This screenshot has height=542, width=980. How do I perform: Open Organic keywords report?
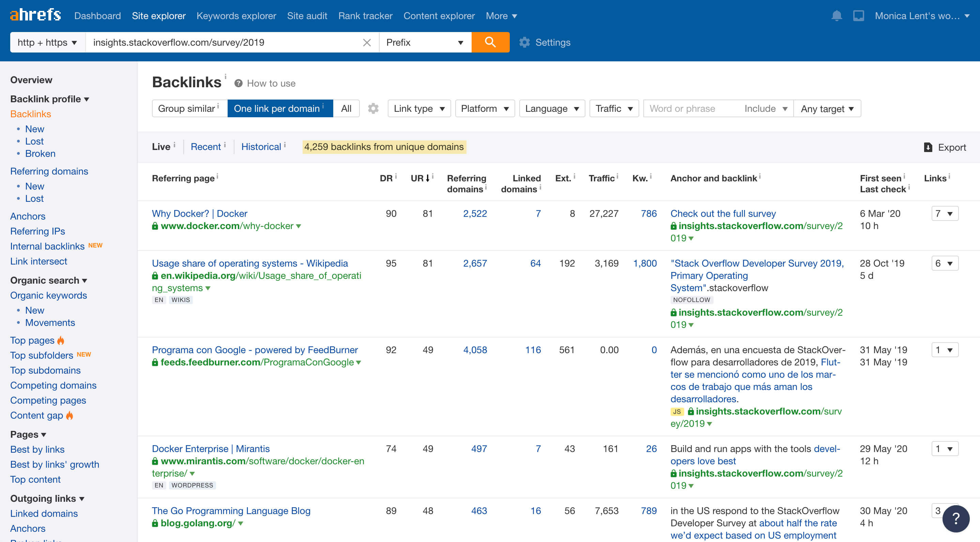pos(48,295)
